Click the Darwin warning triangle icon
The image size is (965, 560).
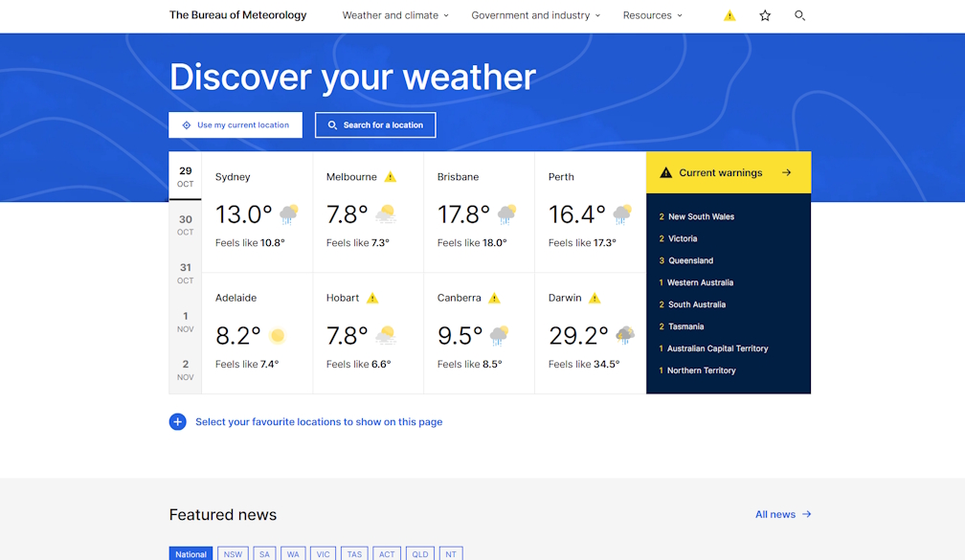pyautogui.click(x=595, y=298)
